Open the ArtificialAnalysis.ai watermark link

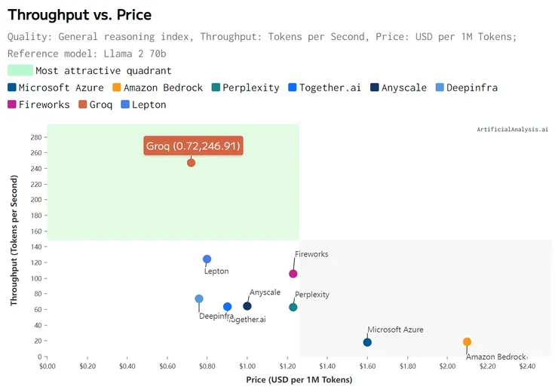513,130
